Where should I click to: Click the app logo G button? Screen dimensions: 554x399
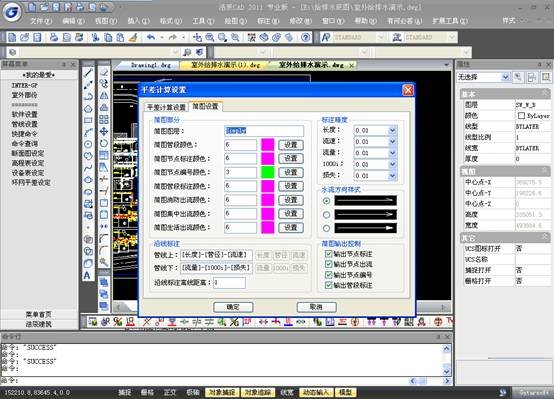[12, 13]
